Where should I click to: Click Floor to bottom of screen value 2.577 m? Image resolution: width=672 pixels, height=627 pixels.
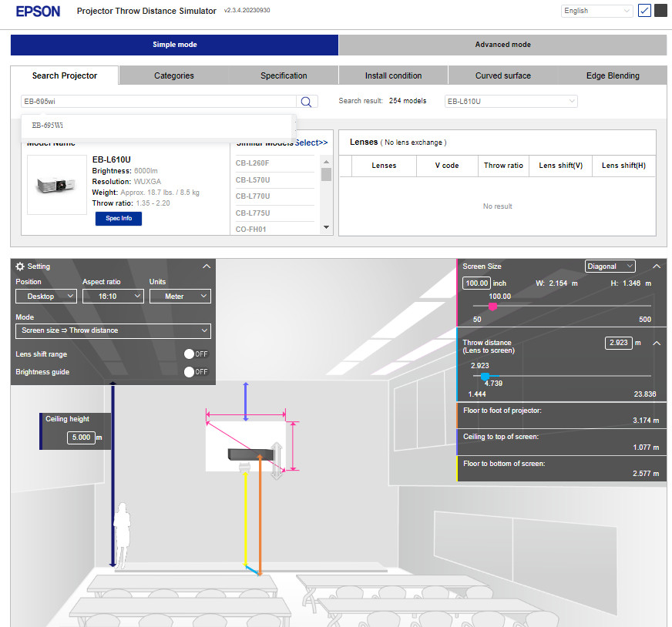pos(646,473)
